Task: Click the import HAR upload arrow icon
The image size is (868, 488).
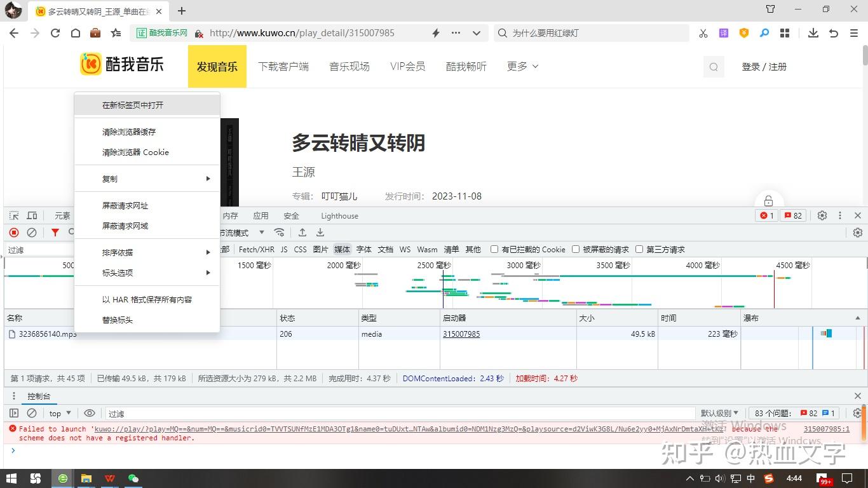Action: 302,233
